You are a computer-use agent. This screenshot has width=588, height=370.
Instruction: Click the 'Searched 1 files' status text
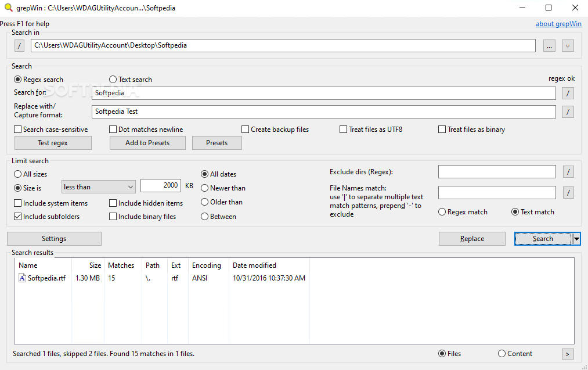point(103,354)
